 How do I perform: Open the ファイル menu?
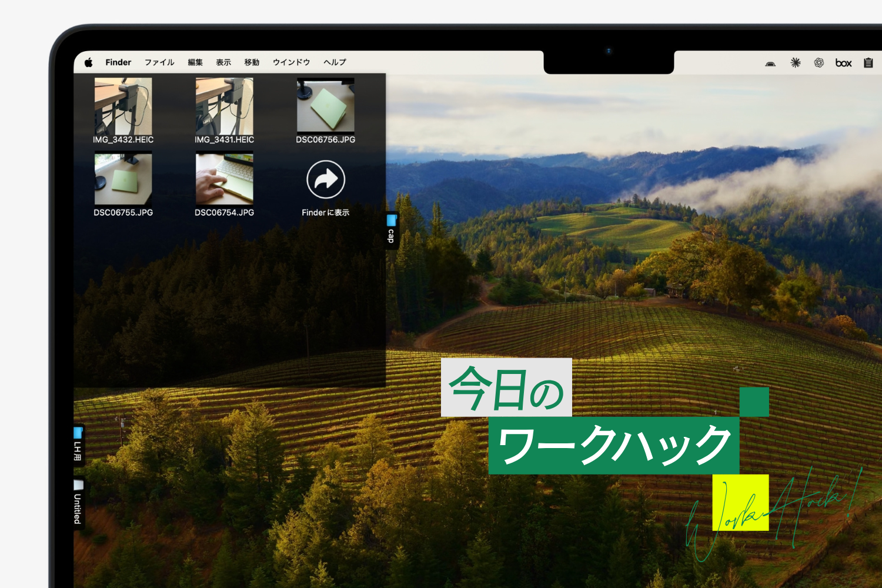tap(159, 62)
